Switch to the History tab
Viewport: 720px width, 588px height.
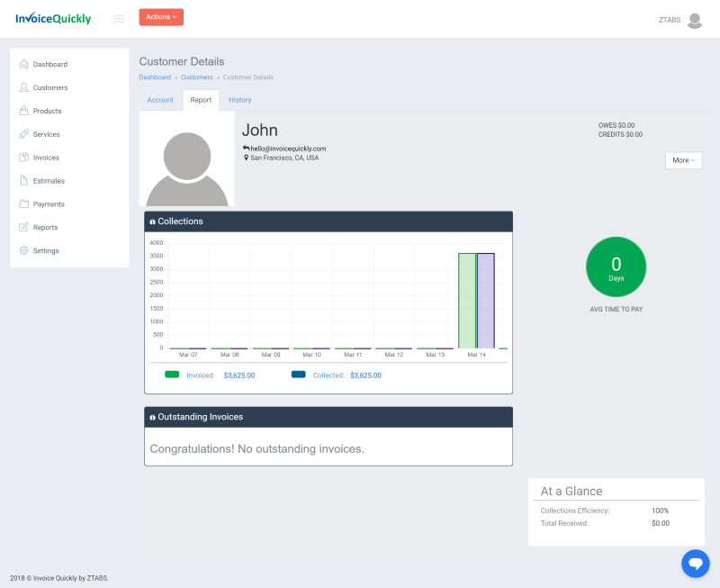pos(239,100)
